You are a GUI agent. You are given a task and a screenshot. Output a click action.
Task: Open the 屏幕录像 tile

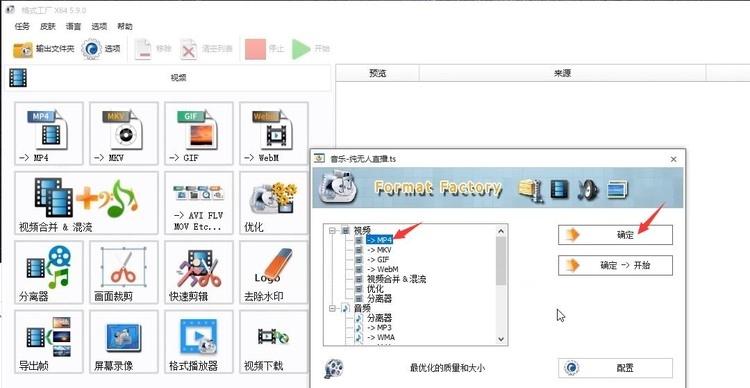point(124,342)
